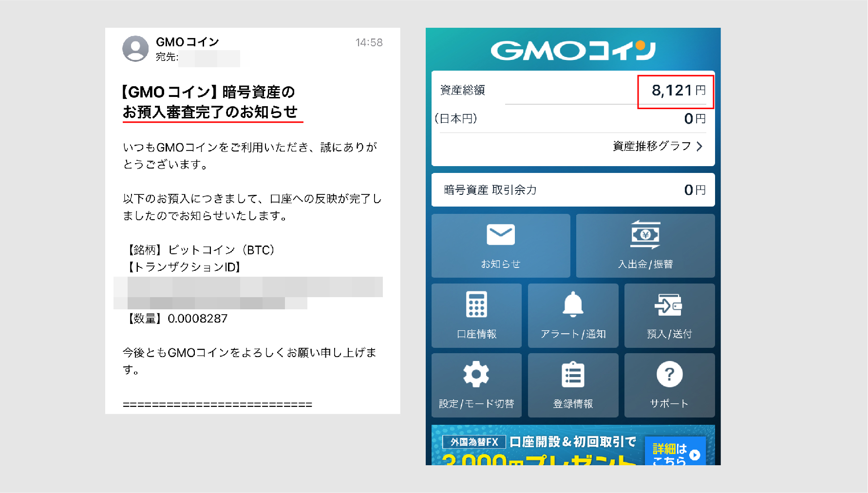Tap the サポート label
This screenshot has width=868, height=493.
tap(669, 404)
